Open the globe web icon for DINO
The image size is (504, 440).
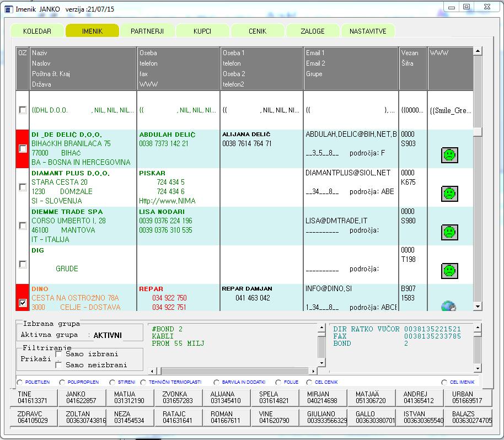point(449,307)
